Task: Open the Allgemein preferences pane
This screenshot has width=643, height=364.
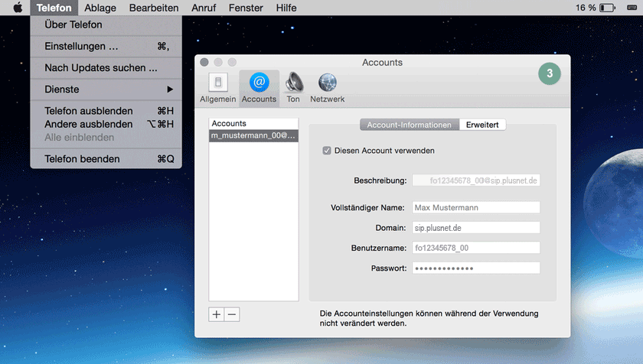Action: point(217,88)
